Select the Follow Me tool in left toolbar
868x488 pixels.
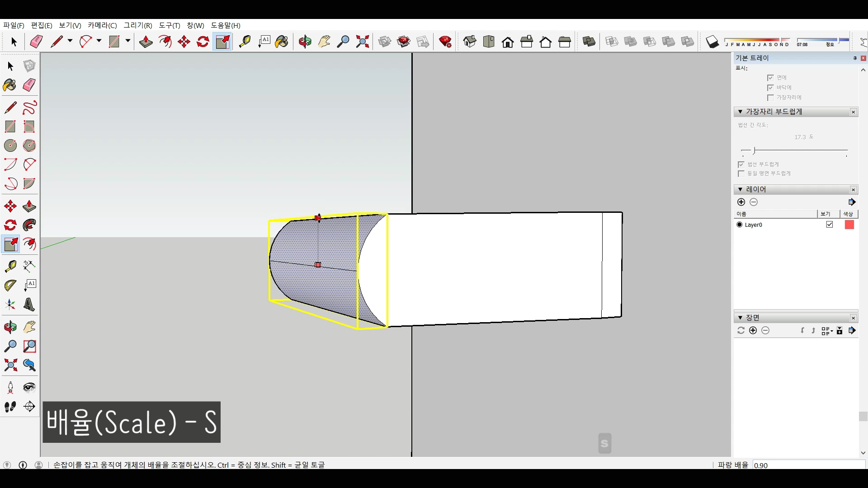[x=29, y=225]
